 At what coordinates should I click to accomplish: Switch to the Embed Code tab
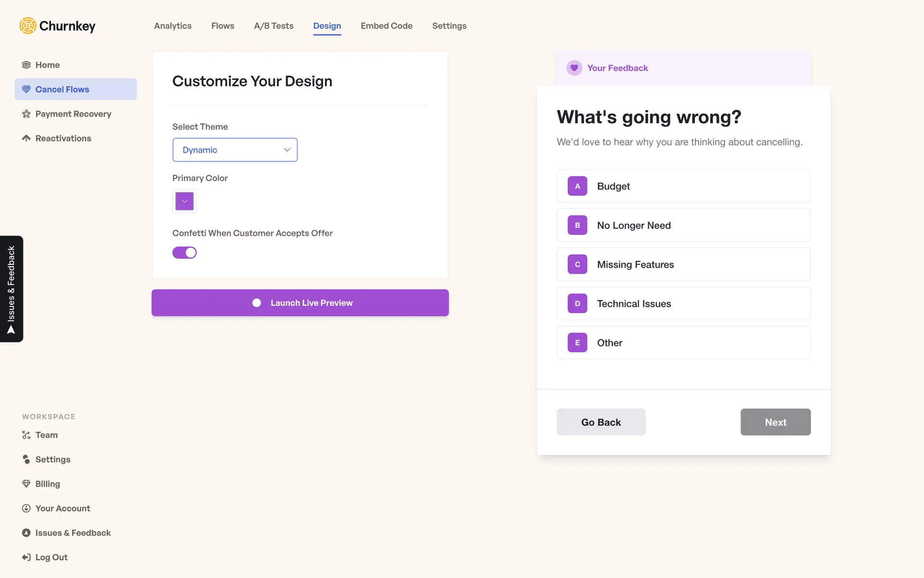(x=386, y=26)
